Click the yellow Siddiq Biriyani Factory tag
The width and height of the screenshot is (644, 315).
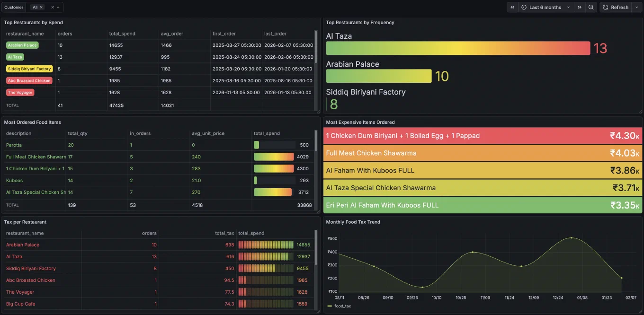[x=29, y=69]
